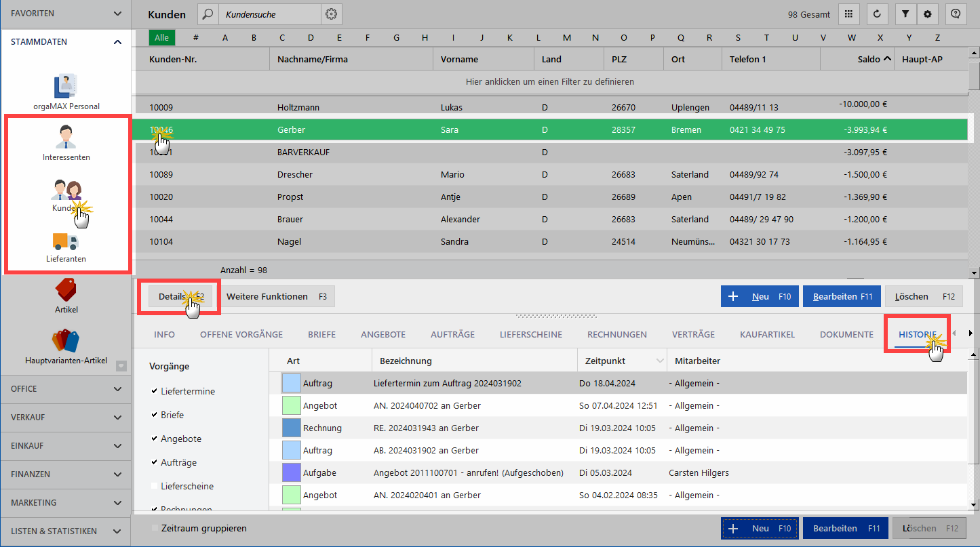Open the gear settings icon next to the funnel

[x=927, y=14]
